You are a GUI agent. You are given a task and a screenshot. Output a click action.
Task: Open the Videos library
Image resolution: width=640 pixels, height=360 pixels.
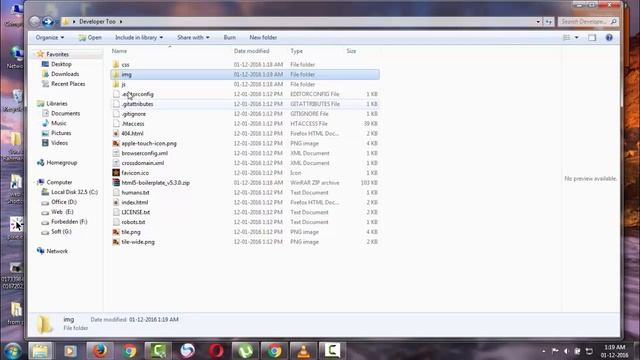coord(59,143)
